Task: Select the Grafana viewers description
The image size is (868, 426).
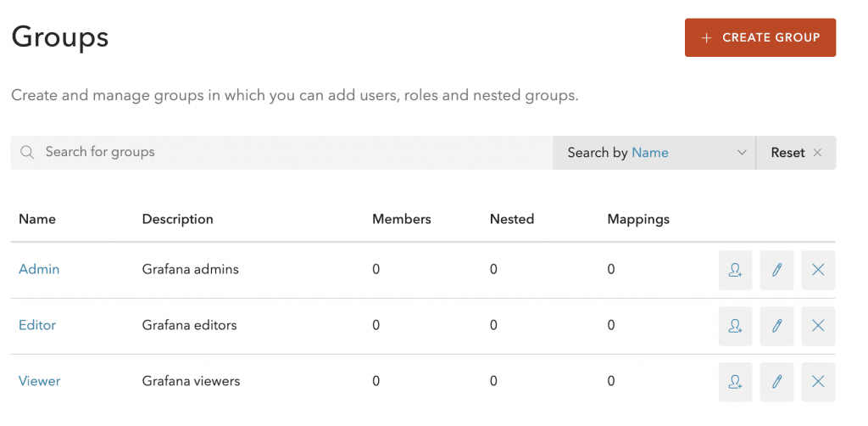Action: [x=191, y=381]
